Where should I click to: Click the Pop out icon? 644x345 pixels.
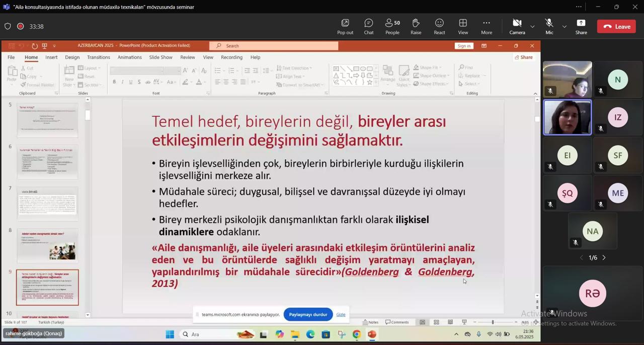tap(345, 26)
